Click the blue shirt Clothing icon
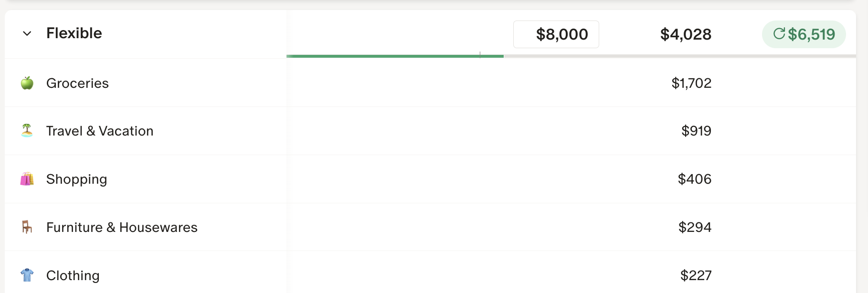This screenshot has width=868, height=293. [x=27, y=275]
